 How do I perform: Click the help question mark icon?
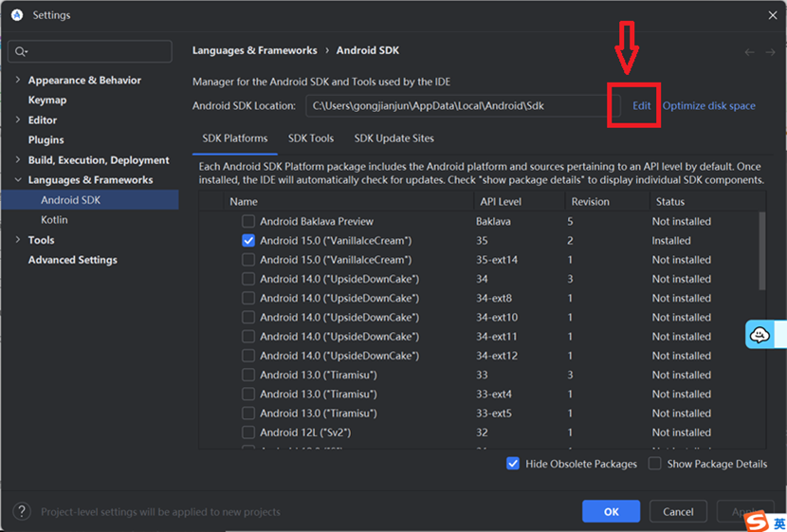pos(22,511)
